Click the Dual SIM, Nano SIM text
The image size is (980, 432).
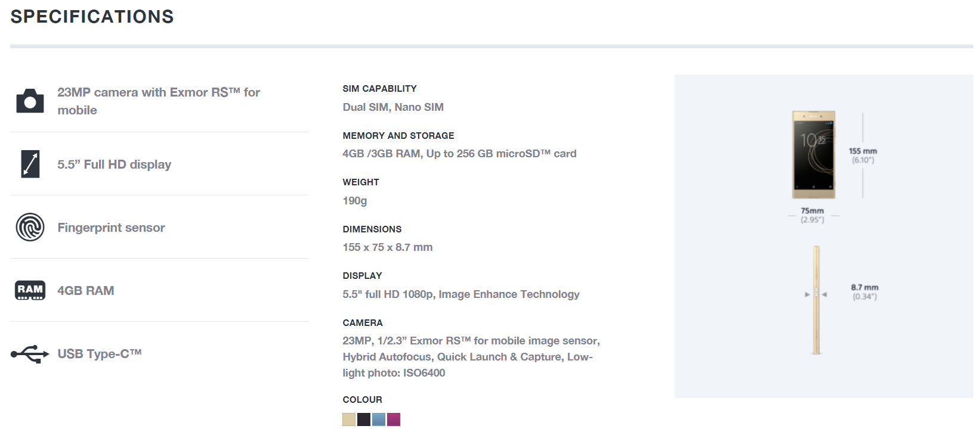(393, 107)
